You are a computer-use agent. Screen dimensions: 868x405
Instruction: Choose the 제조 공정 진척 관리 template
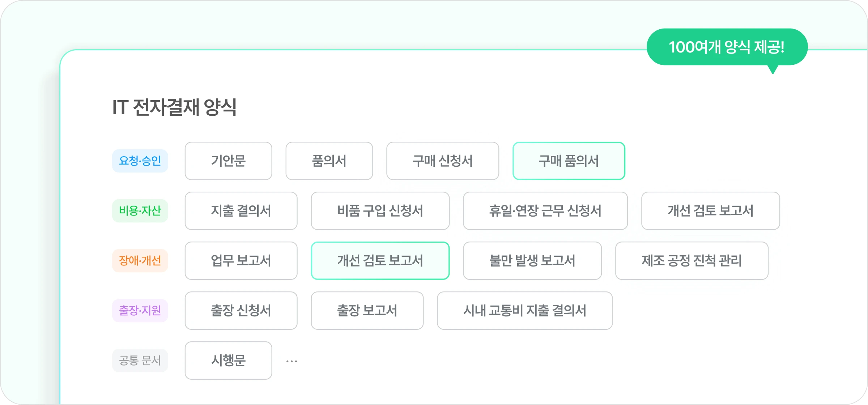692,261
